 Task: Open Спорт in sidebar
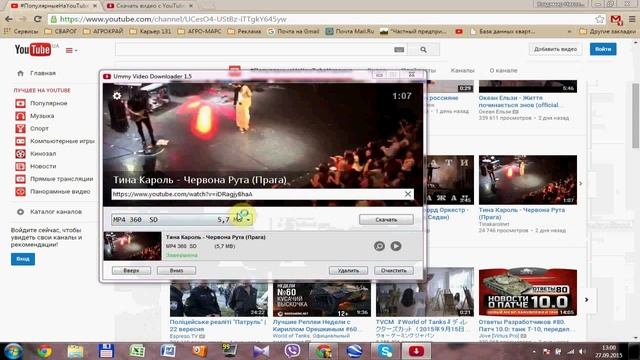pyautogui.click(x=39, y=129)
